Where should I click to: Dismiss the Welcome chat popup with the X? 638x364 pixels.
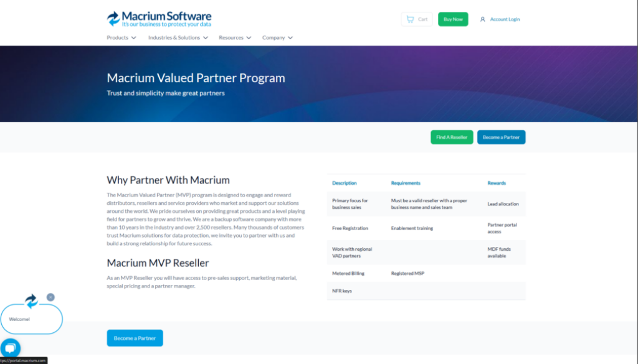51,297
